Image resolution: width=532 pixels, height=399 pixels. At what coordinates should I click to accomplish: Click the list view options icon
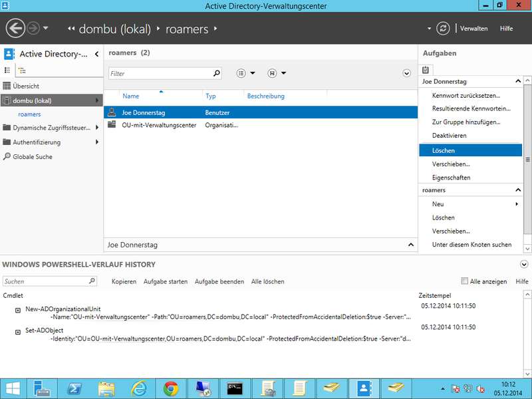coord(241,73)
